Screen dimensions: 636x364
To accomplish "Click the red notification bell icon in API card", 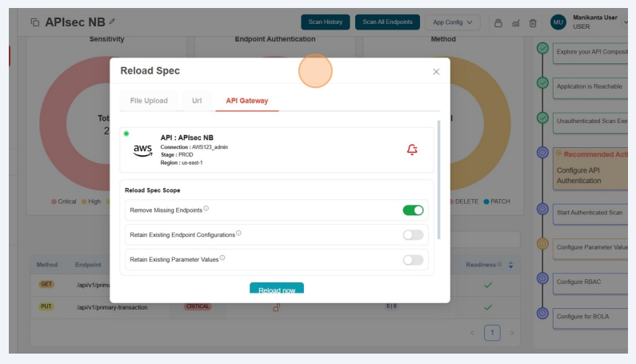I will 412,150.
